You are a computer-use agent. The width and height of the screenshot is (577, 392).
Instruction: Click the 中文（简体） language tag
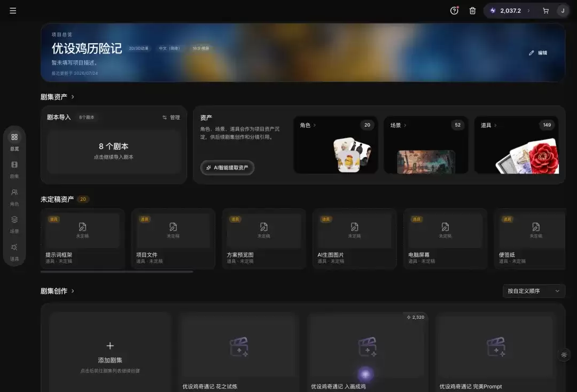(170, 48)
